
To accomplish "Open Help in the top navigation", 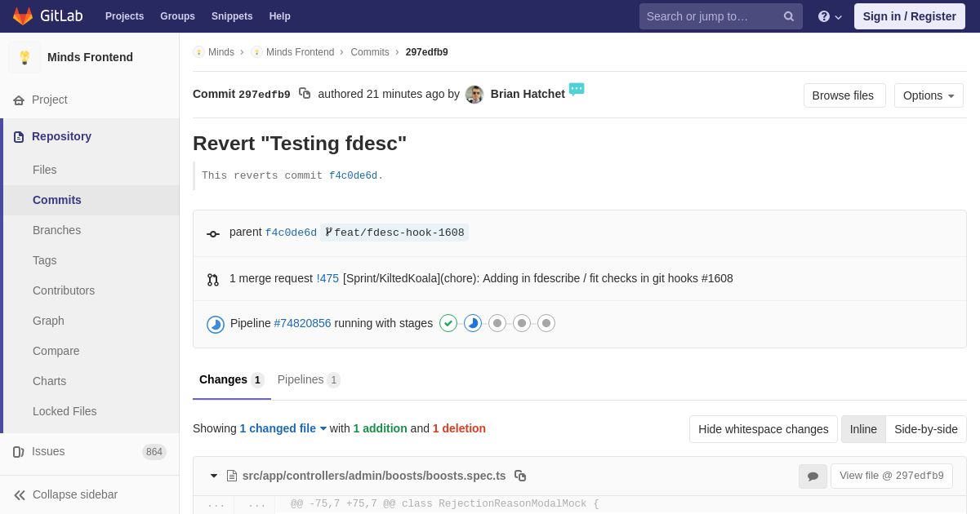I will (x=280, y=16).
